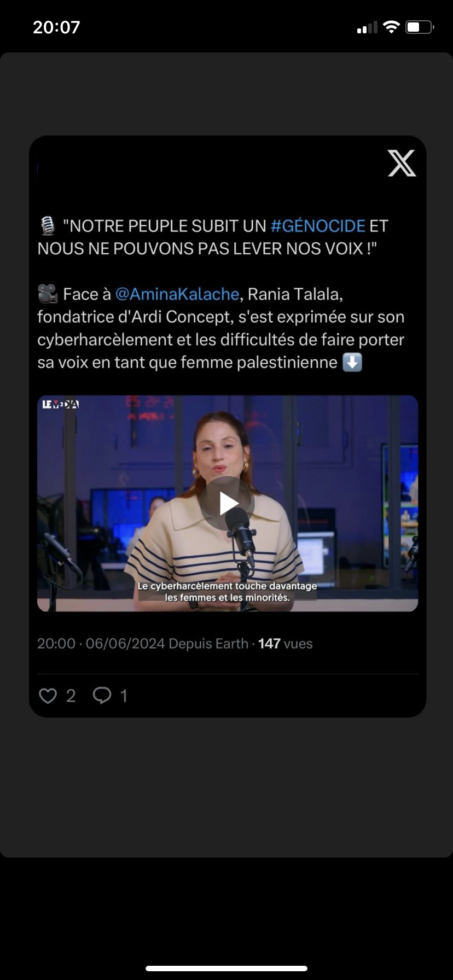Click the X logo on the post
The height and width of the screenshot is (980, 453).
click(x=402, y=163)
